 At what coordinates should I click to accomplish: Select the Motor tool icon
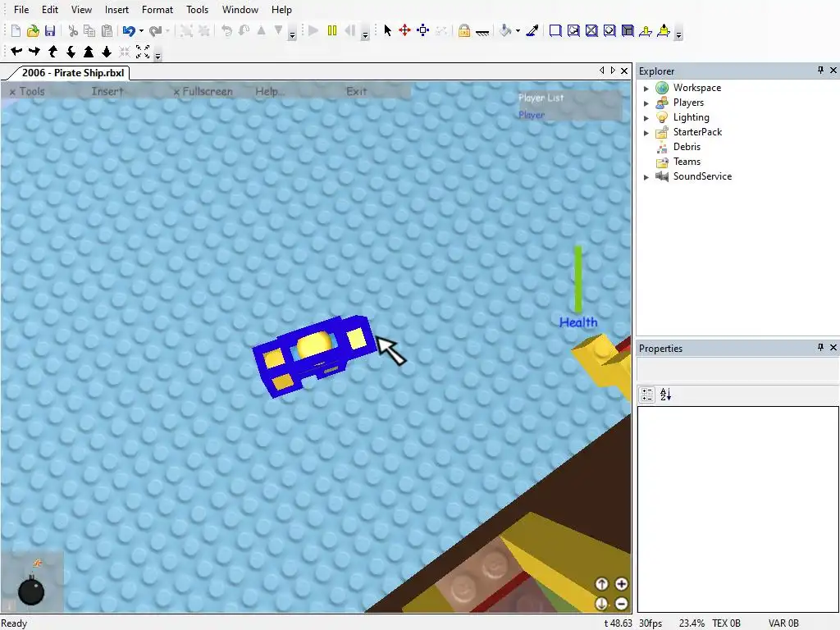[663, 30]
